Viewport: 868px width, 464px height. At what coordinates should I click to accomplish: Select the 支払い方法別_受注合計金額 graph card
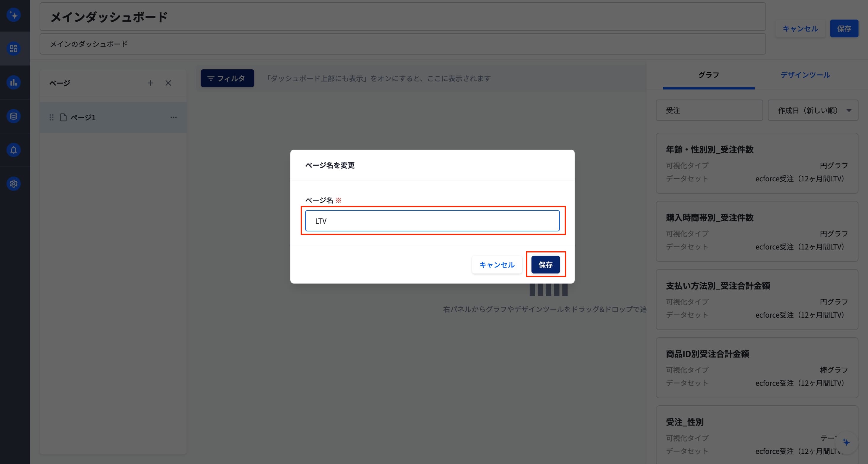[757, 300]
